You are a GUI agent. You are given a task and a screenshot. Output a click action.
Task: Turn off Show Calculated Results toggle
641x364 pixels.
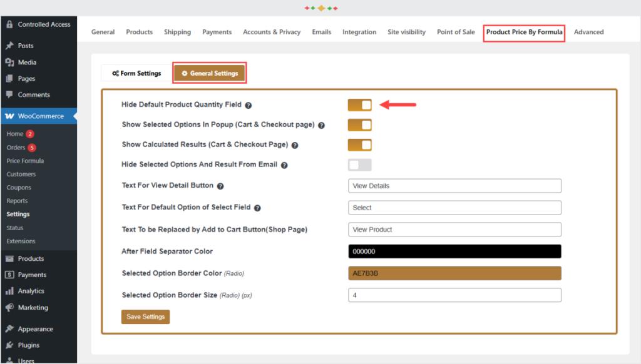click(360, 145)
